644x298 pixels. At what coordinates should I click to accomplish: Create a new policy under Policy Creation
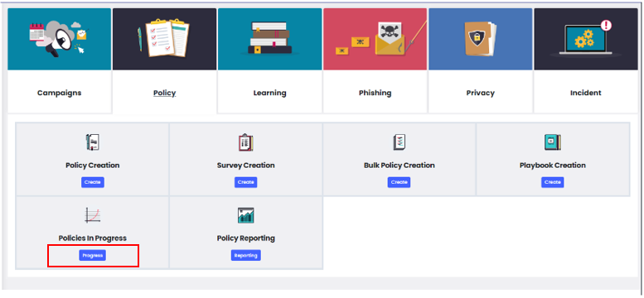click(x=92, y=182)
